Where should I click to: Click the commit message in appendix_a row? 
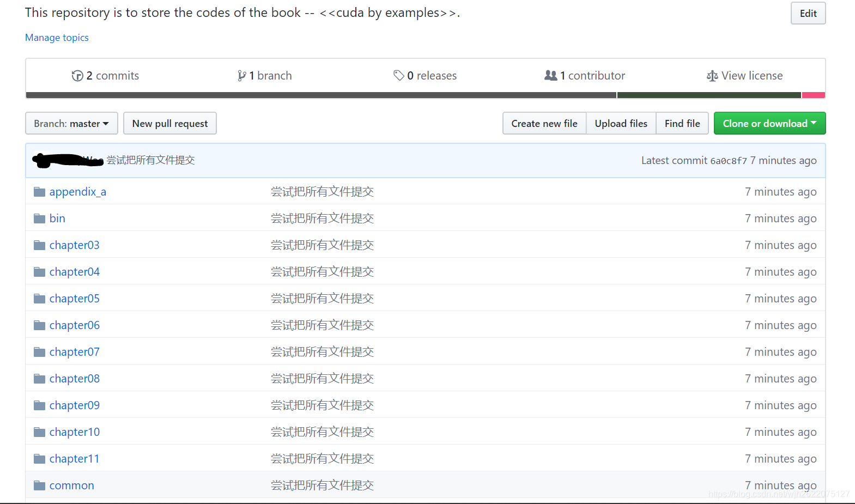click(x=322, y=192)
